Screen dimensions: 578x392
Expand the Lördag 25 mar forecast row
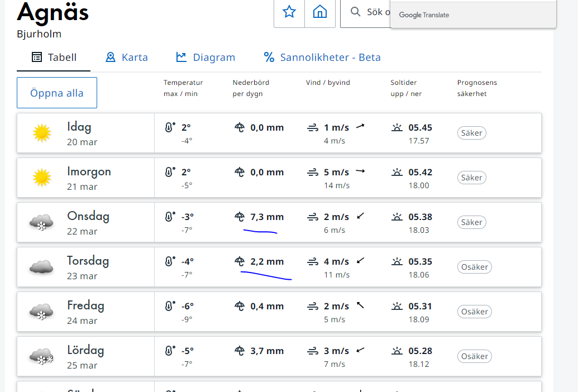(x=85, y=356)
